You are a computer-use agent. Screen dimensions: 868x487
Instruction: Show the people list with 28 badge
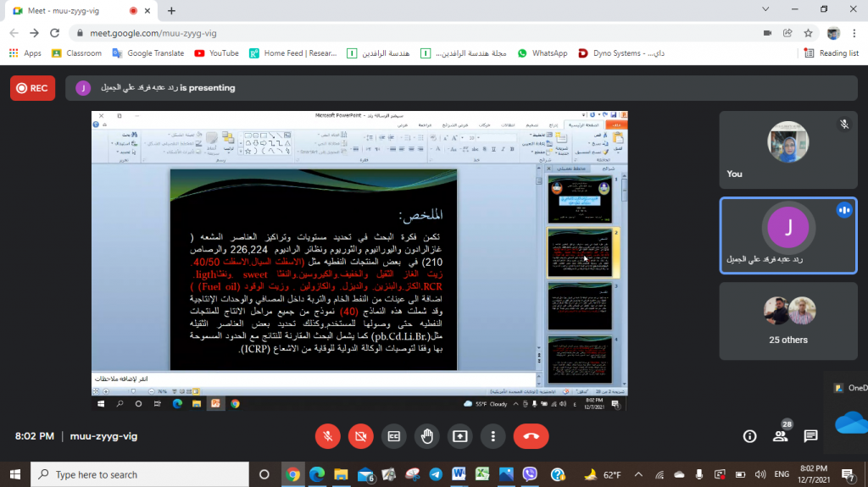[x=780, y=436]
